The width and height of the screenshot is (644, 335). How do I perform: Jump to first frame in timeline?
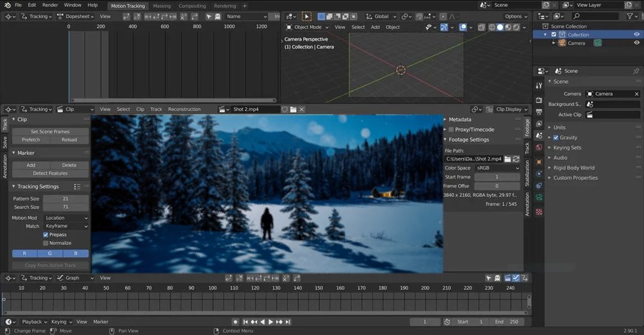(245, 322)
